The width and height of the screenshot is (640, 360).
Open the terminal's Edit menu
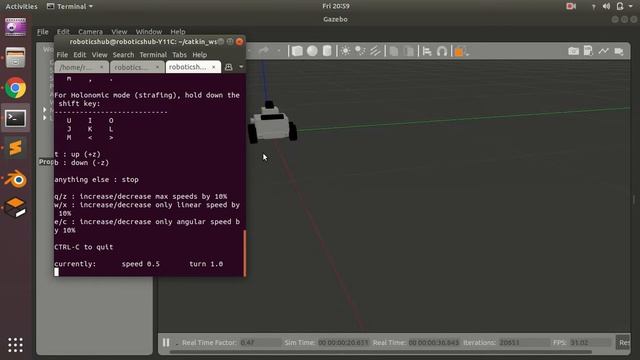[80, 55]
